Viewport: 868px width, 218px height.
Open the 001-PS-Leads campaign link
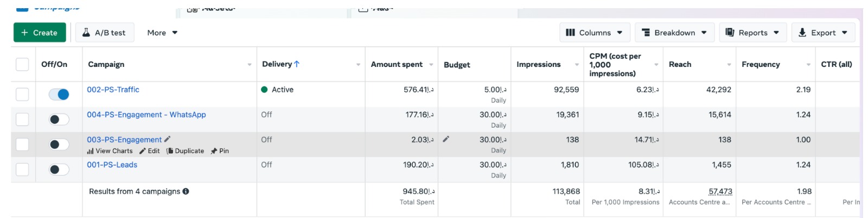point(112,165)
